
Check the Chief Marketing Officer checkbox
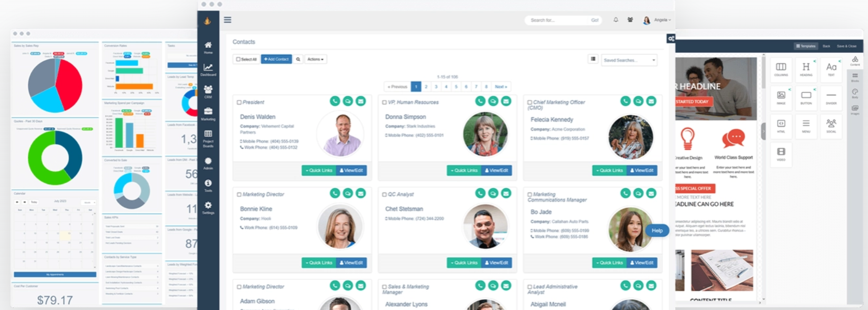click(x=530, y=102)
